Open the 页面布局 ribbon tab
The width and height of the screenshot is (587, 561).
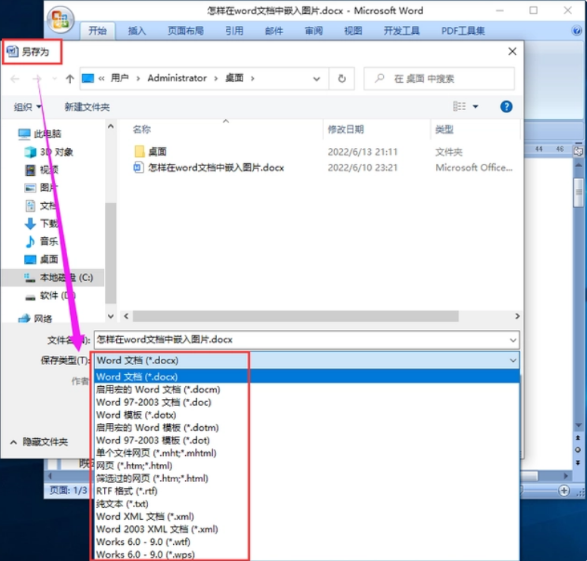tap(185, 31)
